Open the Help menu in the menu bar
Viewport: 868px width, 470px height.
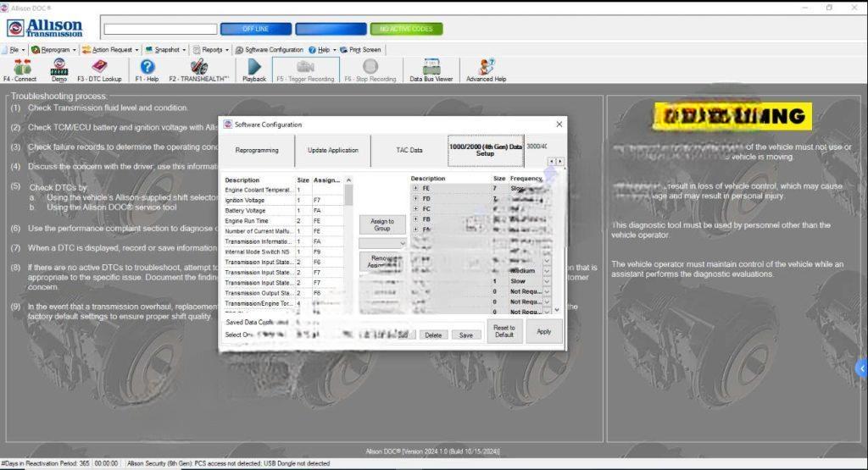[x=322, y=50]
